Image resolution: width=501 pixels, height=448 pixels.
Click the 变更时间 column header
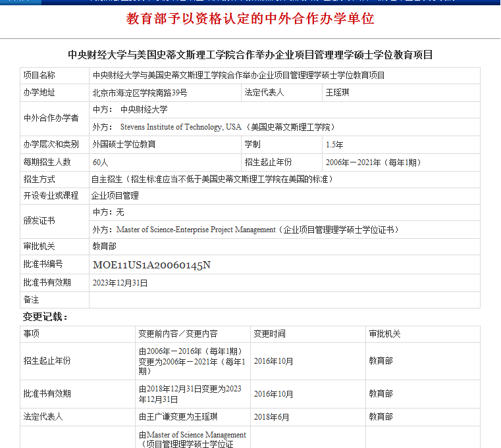point(269,334)
